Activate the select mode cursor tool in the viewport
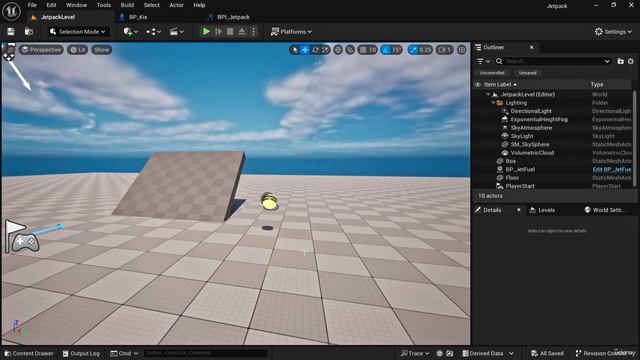 [295, 50]
